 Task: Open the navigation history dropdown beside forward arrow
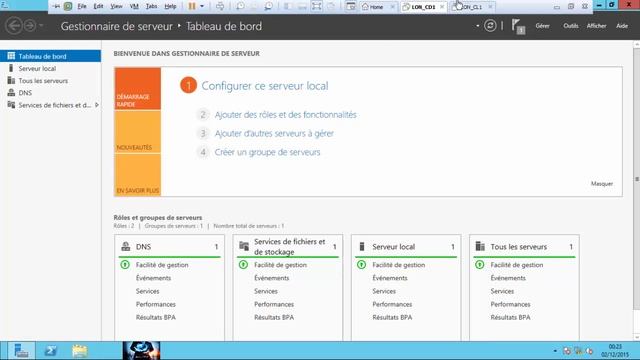pyautogui.click(x=41, y=26)
